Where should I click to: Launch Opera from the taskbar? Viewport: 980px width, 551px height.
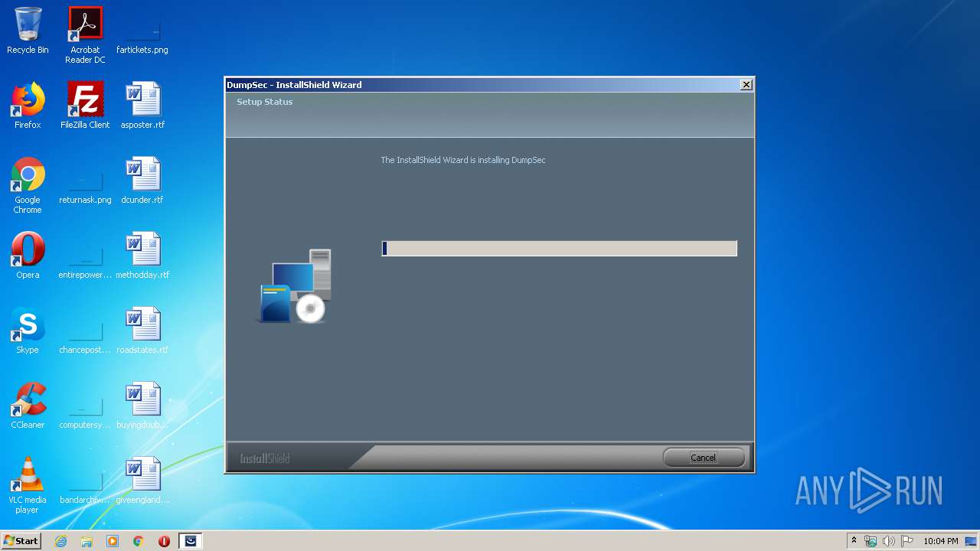coord(164,541)
